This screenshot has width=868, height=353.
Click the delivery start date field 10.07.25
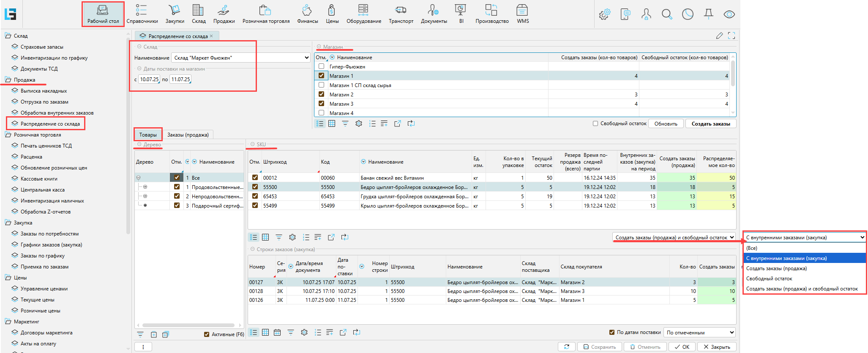pos(149,79)
